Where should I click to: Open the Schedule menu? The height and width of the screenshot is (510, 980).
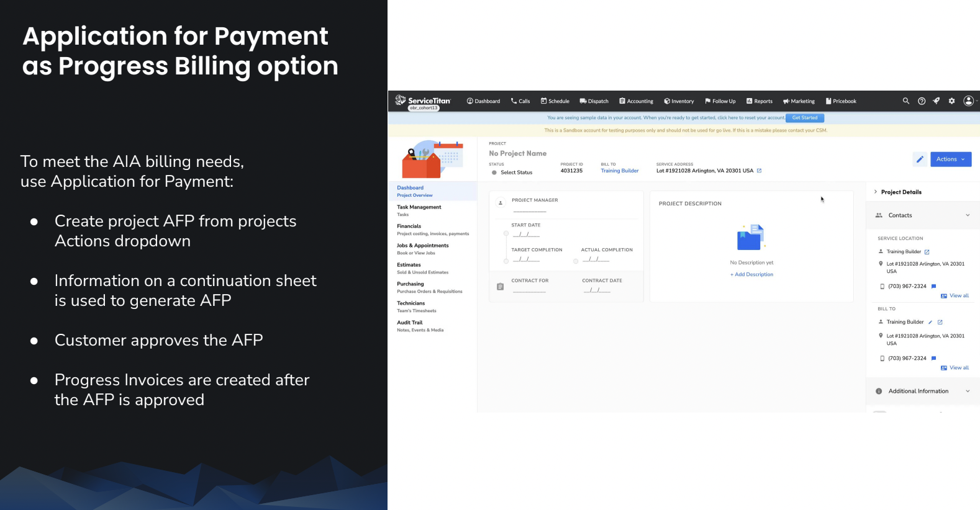pos(555,101)
